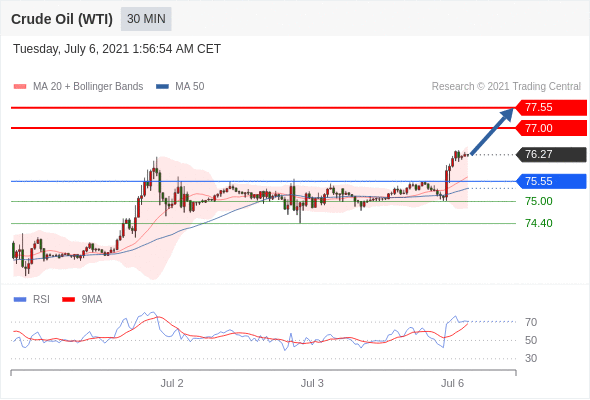Click the 77.00 red price tag
This screenshot has height=400, width=590.
550,128
